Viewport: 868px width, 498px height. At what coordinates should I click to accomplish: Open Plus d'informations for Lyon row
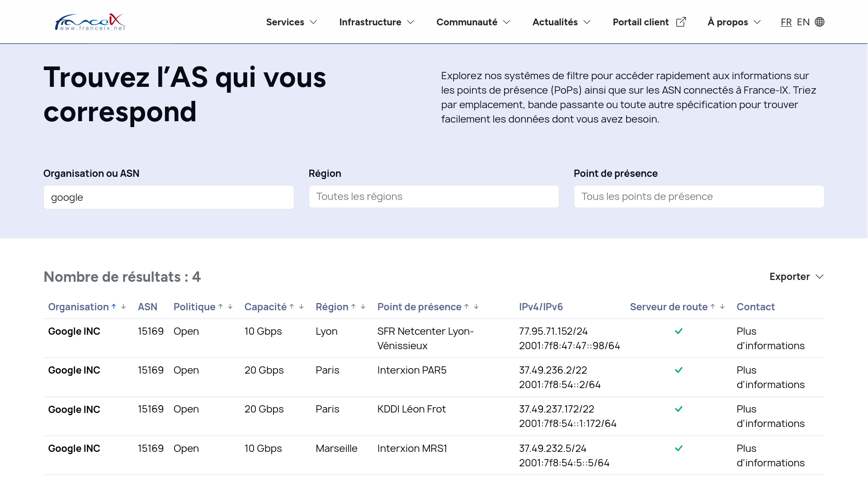point(770,338)
